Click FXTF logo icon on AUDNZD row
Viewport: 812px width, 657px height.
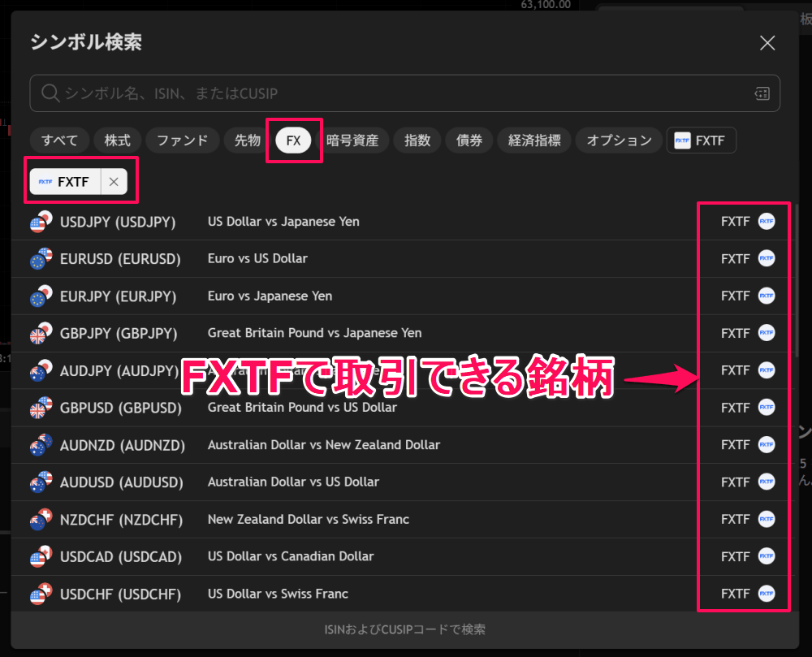[767, 445]
